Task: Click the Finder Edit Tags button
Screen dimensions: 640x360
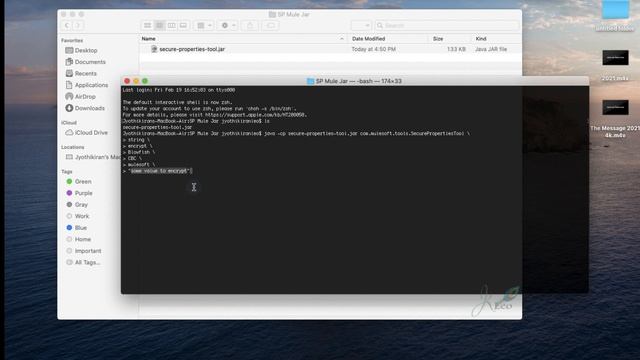Action: pos(271,25)
